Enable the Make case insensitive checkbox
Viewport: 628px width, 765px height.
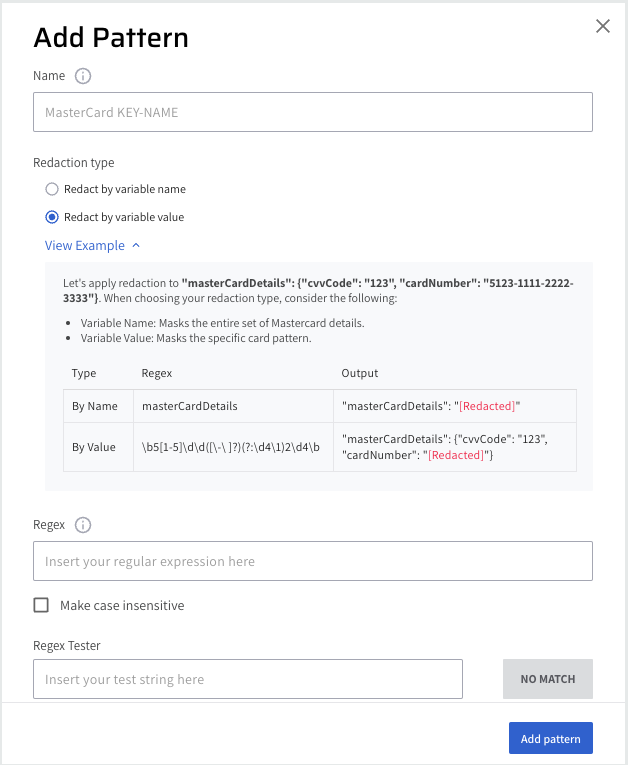41,605
